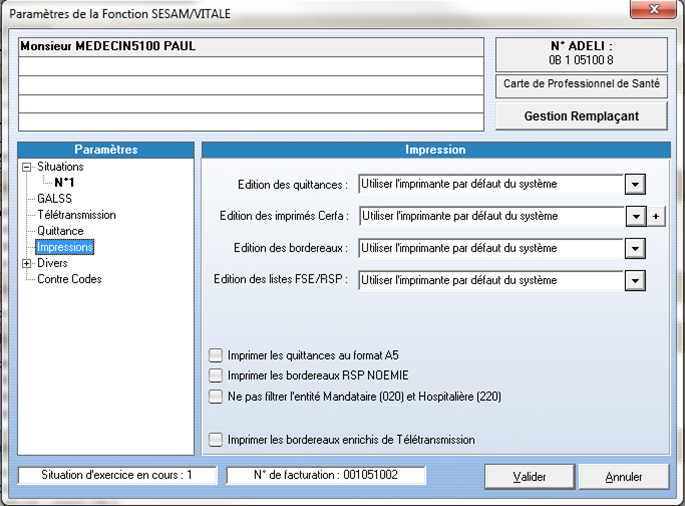Check Imprimer les bordereaux RSP NOEMIE
The image size is (685, 506).
click(216, 375)
